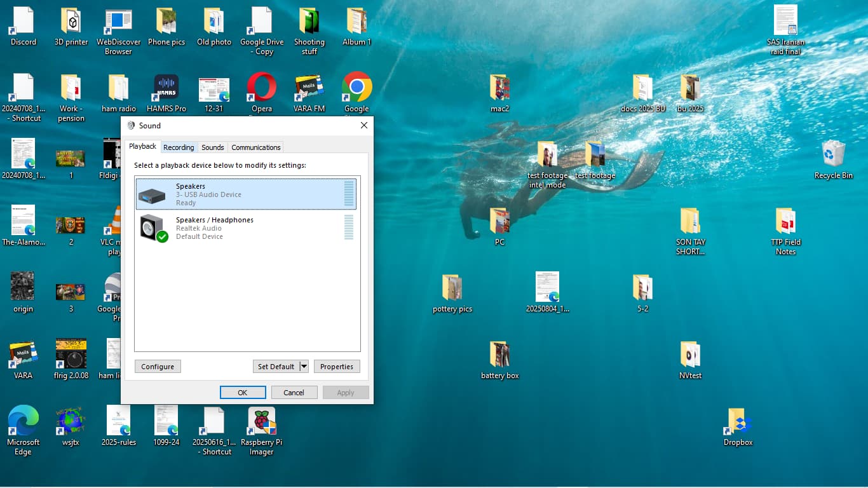Select the Recycle Bin icon
The width and height of the screenshot is (868, 488).
tap(833, 154)
